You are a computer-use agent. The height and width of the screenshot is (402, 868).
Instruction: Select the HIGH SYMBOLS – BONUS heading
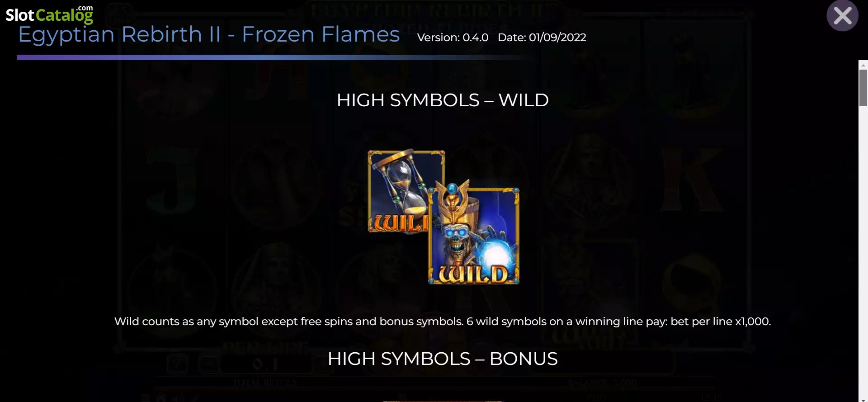point(443,359)
